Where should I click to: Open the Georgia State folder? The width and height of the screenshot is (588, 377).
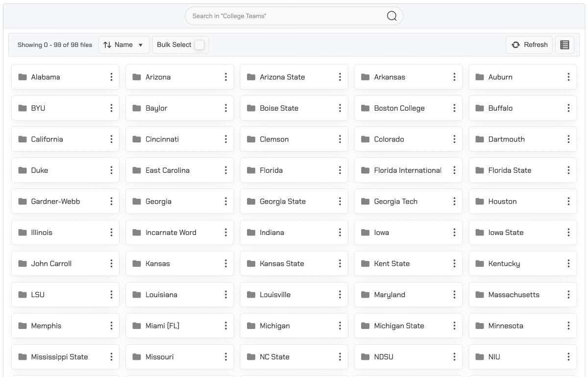click(294, 201)
